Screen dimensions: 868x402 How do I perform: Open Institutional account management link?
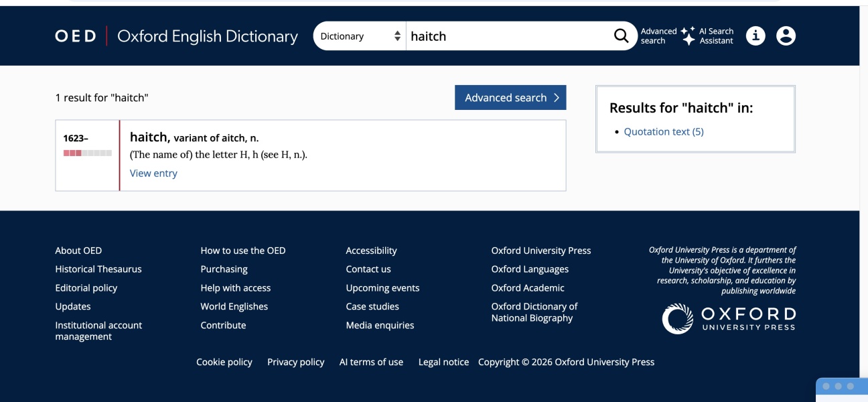coord(98,331)
